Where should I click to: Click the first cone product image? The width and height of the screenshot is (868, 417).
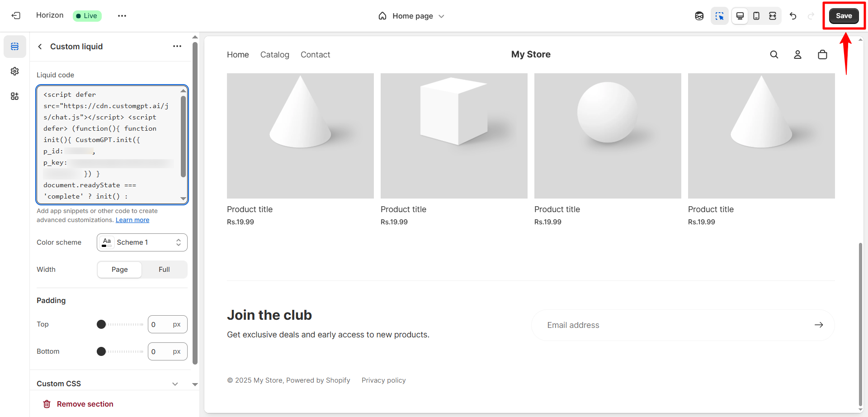pos(300,136)
